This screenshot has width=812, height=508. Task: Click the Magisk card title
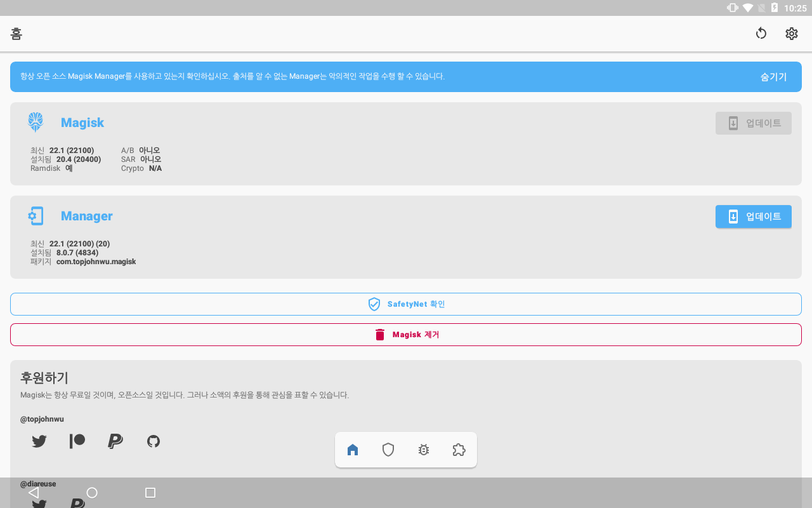82,123
